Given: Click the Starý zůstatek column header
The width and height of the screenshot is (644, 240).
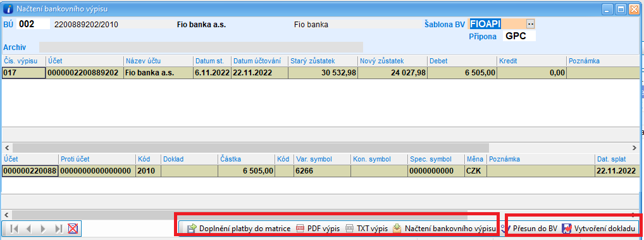Looking at the screenshot, I should (x=323, y=61).
